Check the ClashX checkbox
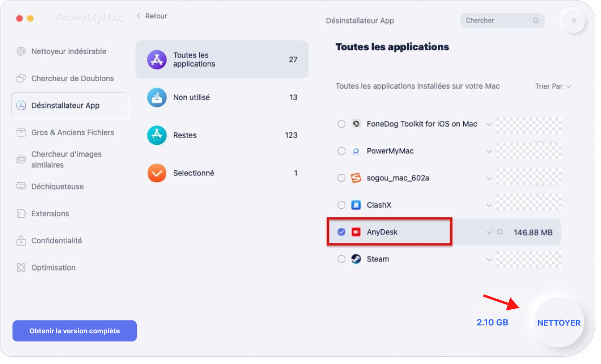The width and height of the screenshot is (601, 364). point(341,205)
